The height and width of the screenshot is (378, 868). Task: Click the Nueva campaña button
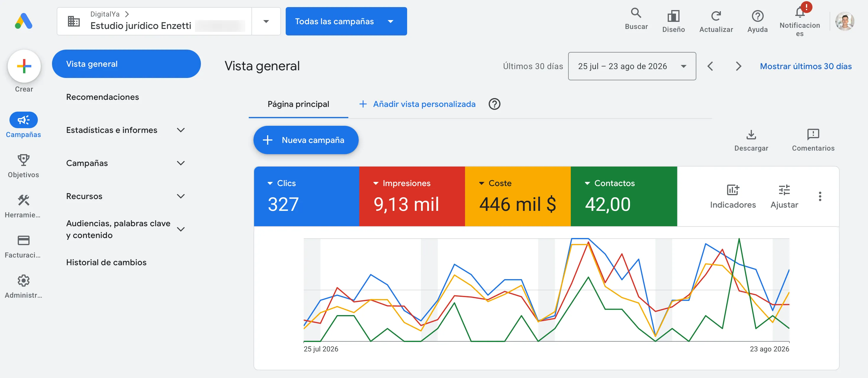coord(305,140)
